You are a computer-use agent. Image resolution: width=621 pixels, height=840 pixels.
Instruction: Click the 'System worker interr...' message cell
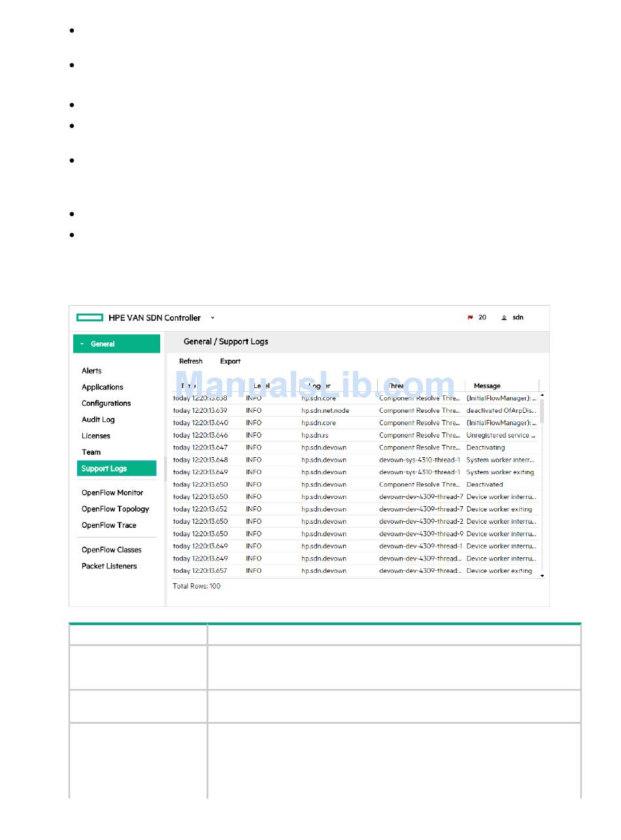[x=501, y=460]
